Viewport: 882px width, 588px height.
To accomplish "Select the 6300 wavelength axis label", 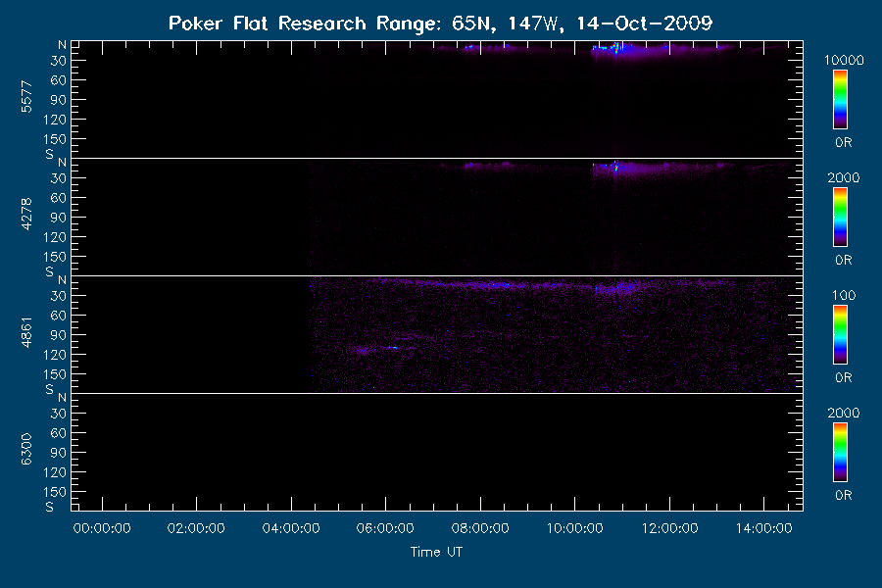I will (26, 450).
